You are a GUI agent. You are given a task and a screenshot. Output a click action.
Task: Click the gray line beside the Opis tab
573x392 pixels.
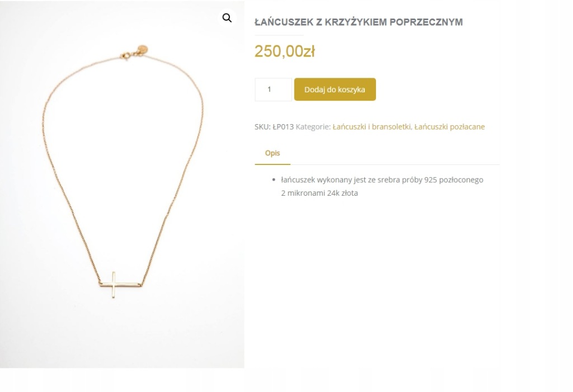click(x=395, y=165)
